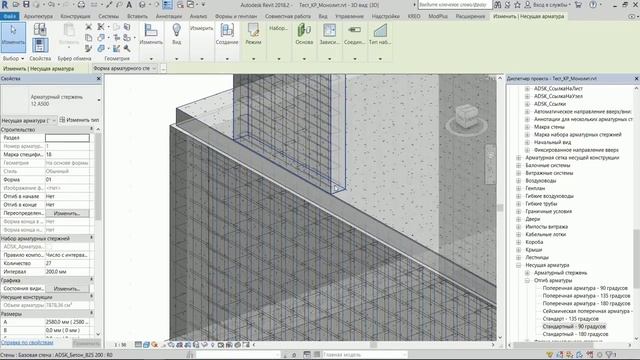The height and width of the screenshot is (360, 640).
Task: Select Стандартный - 90 градусов tree item
Action: click(x=574, y=327)
